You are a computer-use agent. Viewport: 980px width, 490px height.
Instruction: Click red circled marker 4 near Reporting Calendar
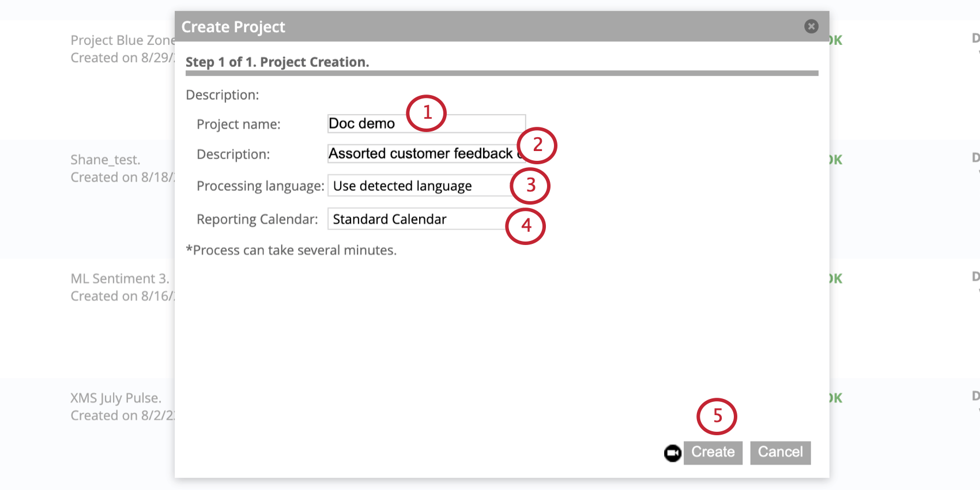(525, 226)
